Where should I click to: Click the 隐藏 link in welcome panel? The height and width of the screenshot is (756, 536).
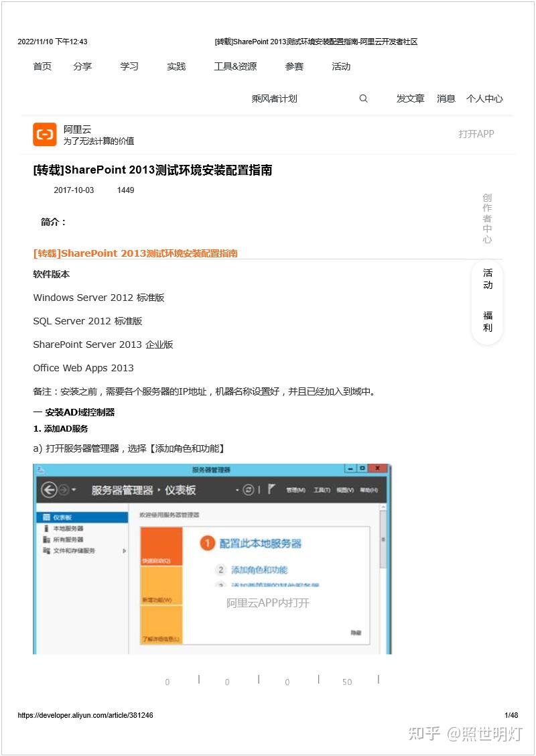point(356,633)
